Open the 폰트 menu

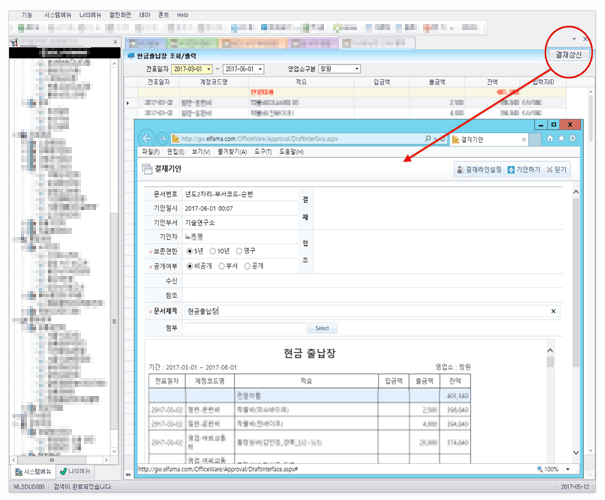pos(164,15)
